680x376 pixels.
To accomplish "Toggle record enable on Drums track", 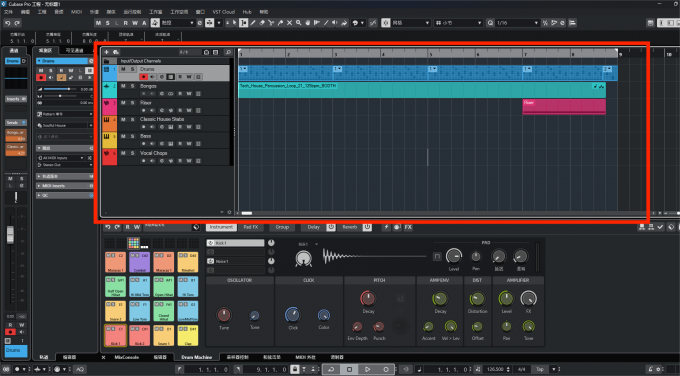I will pos(144,77).
